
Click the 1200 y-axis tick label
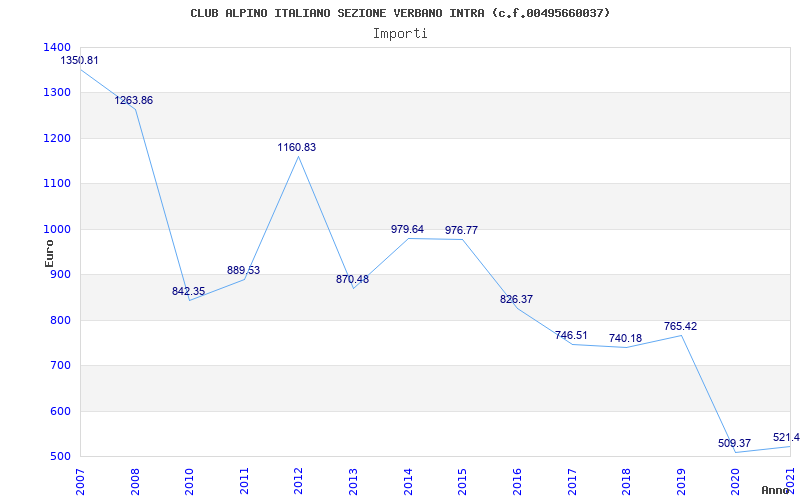click(58, 138)
